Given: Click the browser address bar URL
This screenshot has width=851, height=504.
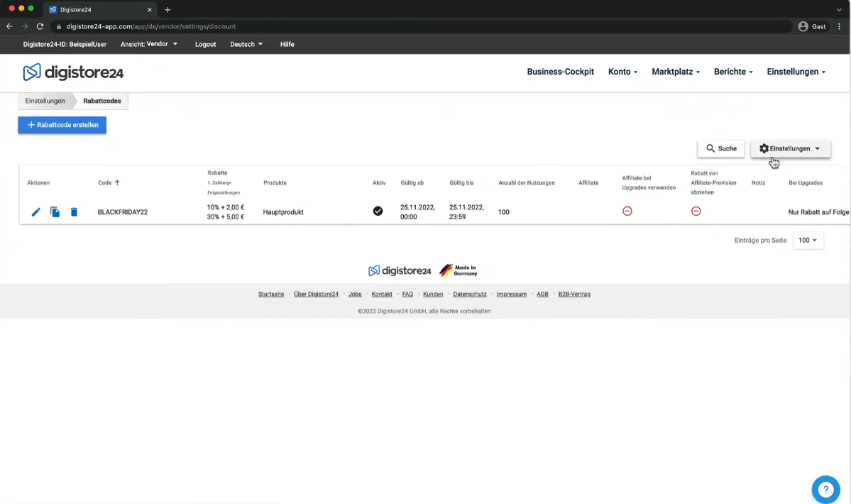Looking at the screenshot, I should (151, 26).
